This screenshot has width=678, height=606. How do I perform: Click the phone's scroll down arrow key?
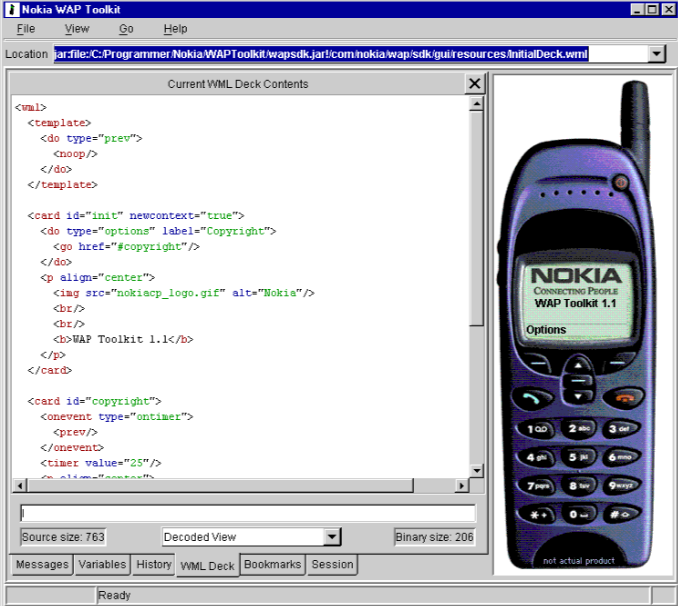point(578,396)
